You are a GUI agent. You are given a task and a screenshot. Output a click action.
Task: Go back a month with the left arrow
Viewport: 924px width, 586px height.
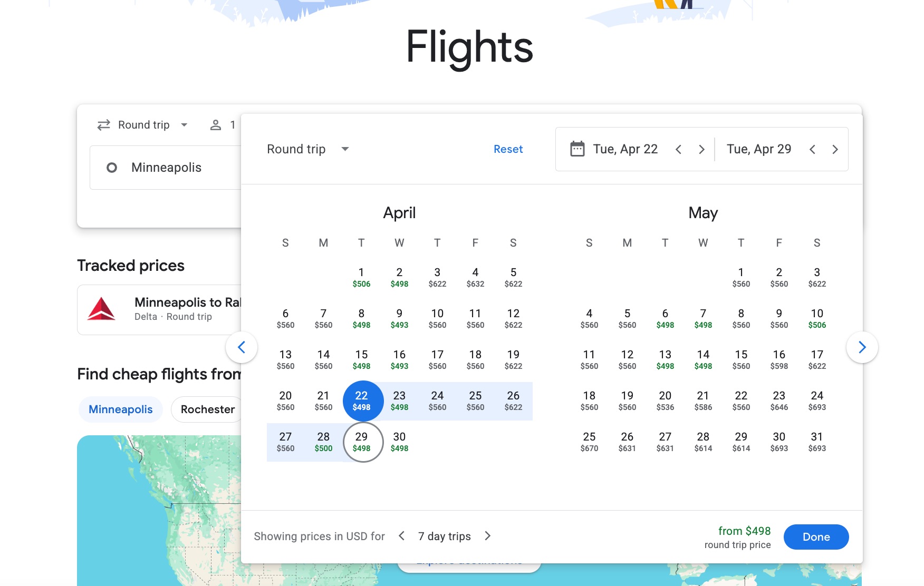242,347
